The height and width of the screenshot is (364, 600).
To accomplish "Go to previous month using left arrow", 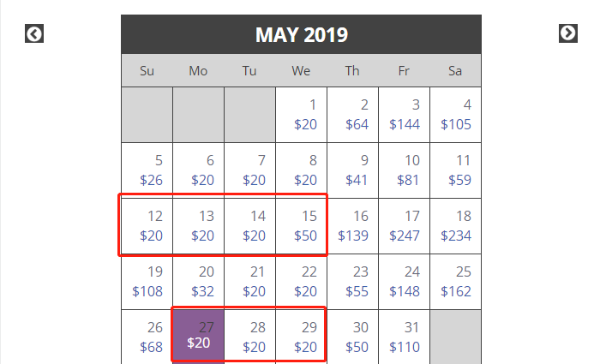I will click(x=34, y=34).
